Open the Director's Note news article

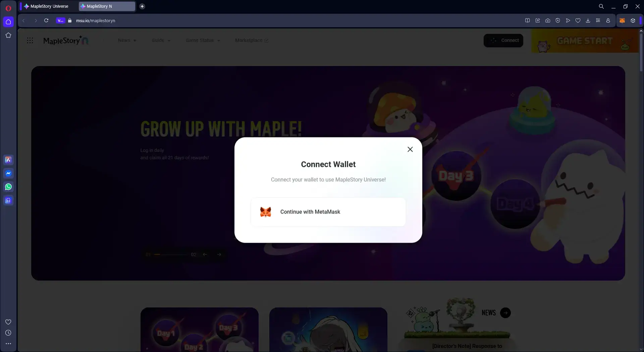467,346
